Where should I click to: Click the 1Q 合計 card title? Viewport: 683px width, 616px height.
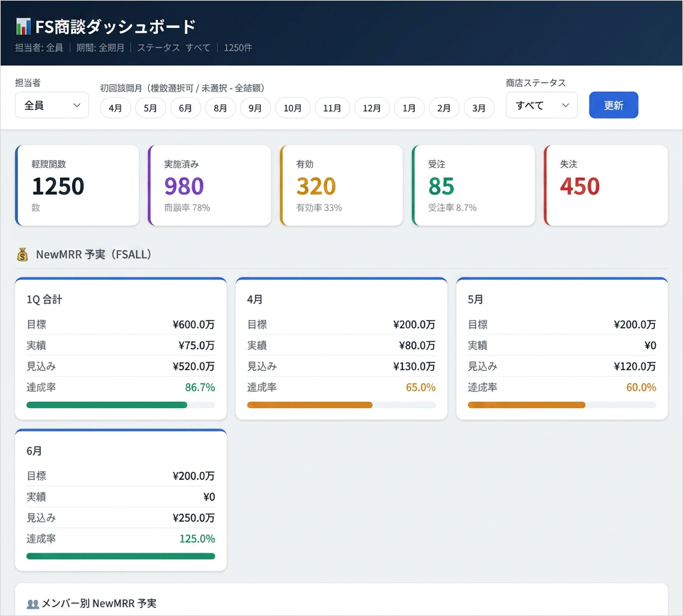45,299
